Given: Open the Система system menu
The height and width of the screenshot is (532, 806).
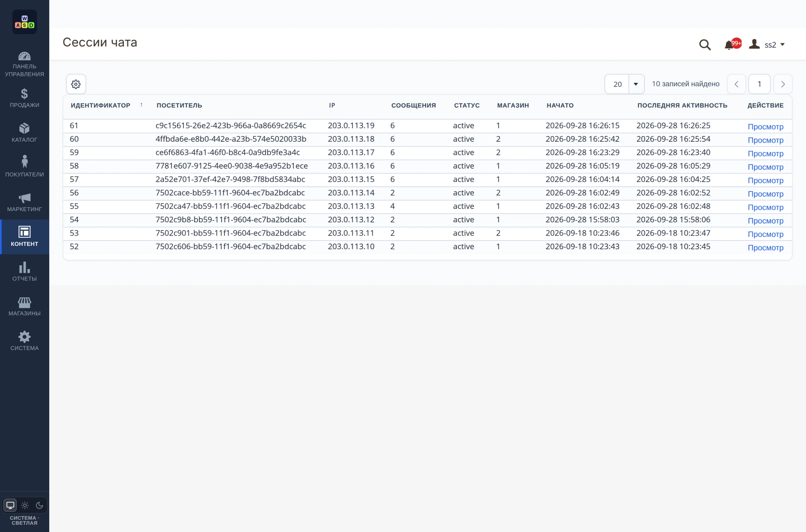Looking at the screenshot, I should [x=24, y=341].
